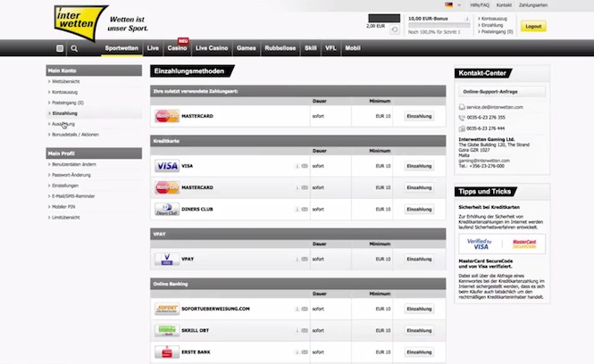Click Einzahlung button for Diners Club
Image resolution: width=594 pixels, height=364 pixels.
419,208
